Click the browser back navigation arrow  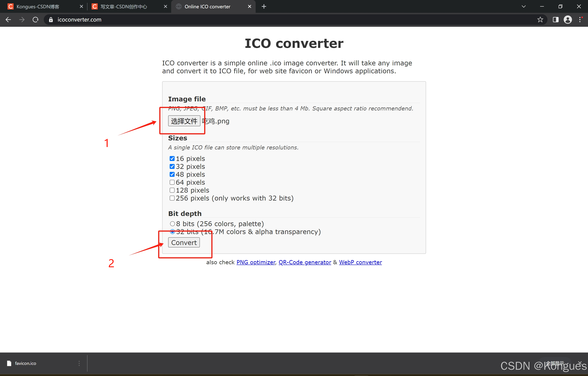[8, 20]
